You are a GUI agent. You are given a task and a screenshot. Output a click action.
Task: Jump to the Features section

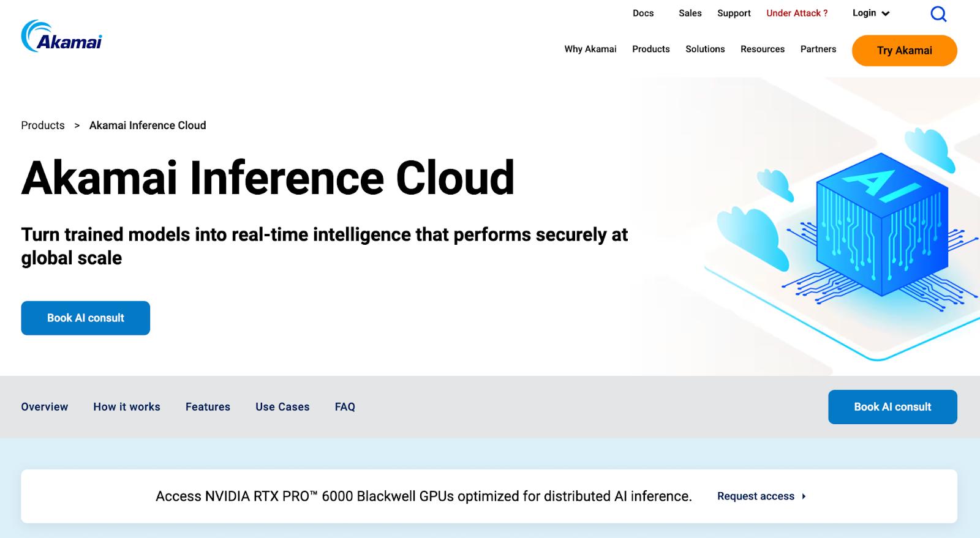pos(208,407)
